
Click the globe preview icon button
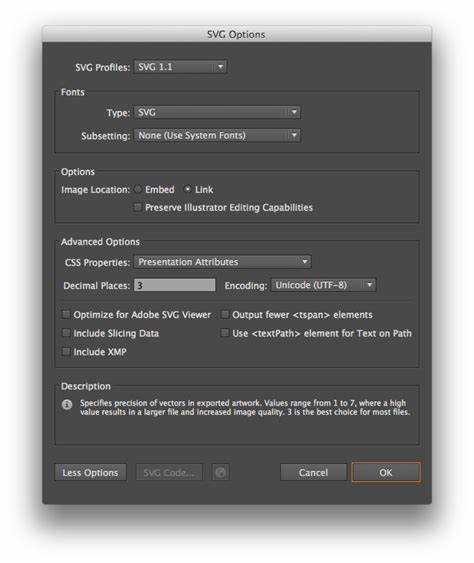pos(220,473)
